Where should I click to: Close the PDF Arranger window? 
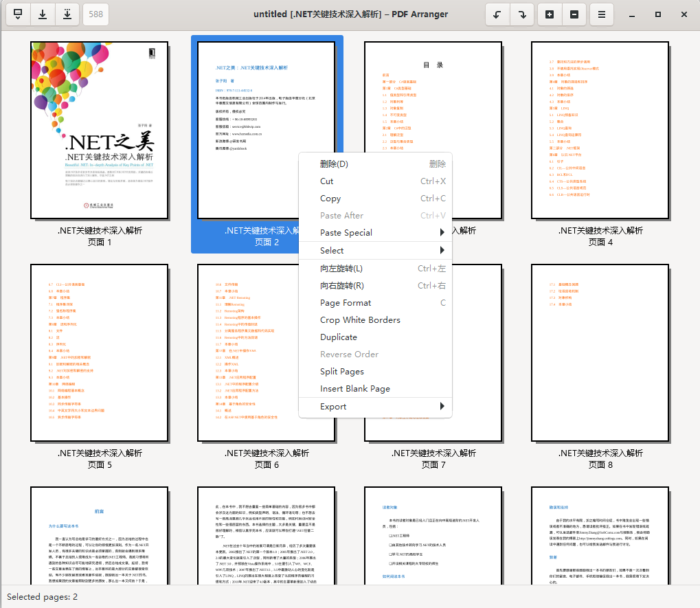(684, 14)
